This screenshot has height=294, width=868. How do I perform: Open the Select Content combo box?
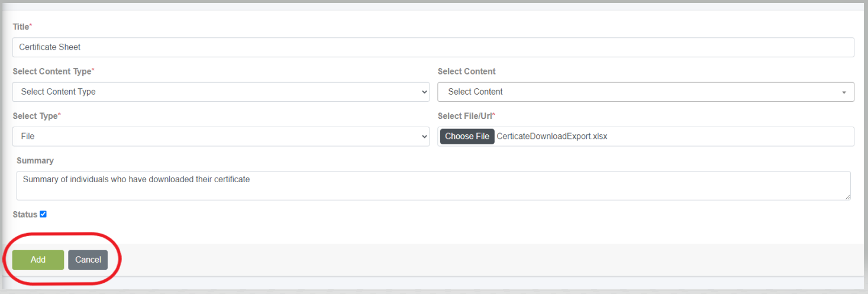[x=646, y=92]
